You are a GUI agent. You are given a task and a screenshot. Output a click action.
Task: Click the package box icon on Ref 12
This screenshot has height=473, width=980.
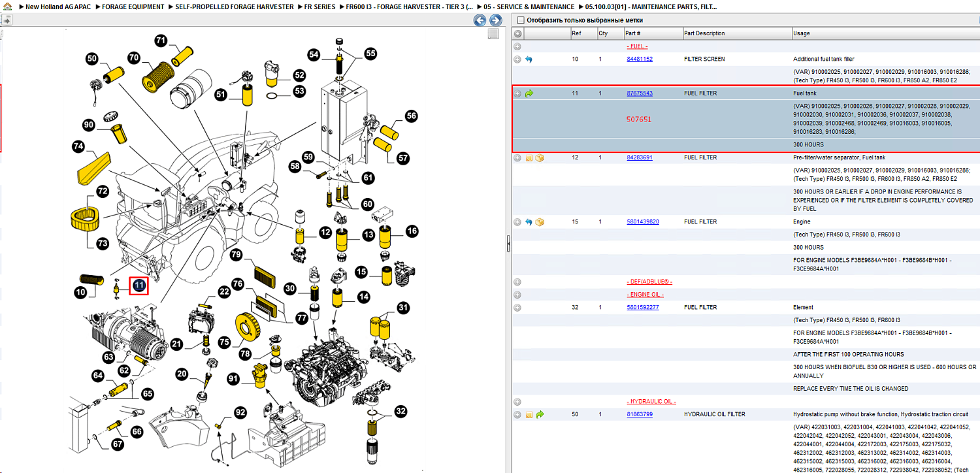540,157
